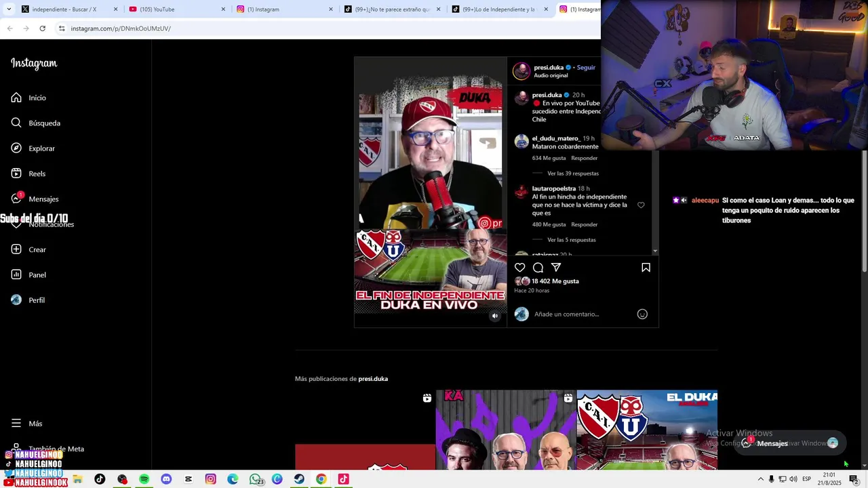Open Spotify from the taskbar
868x488 pixels.
(144, 479)
